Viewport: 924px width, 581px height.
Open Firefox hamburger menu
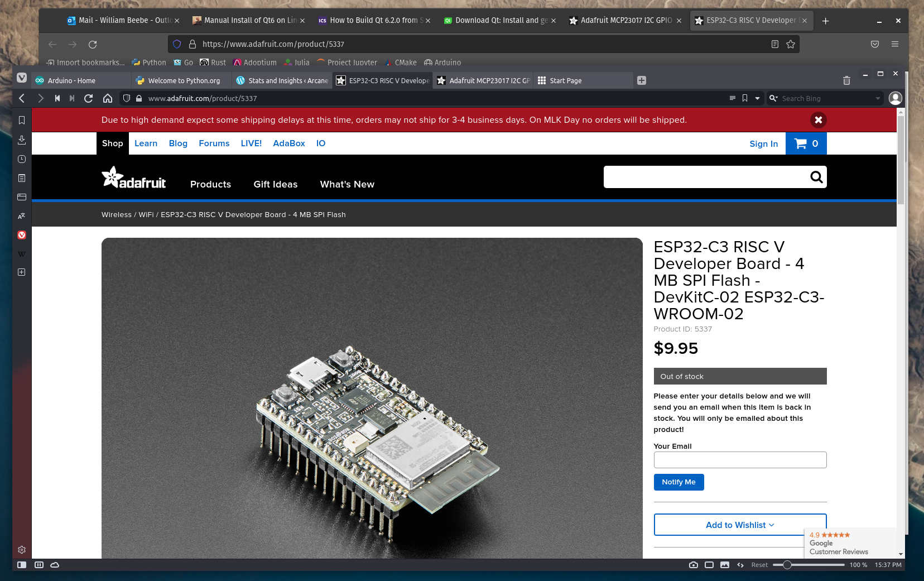[x=895, y=44]
